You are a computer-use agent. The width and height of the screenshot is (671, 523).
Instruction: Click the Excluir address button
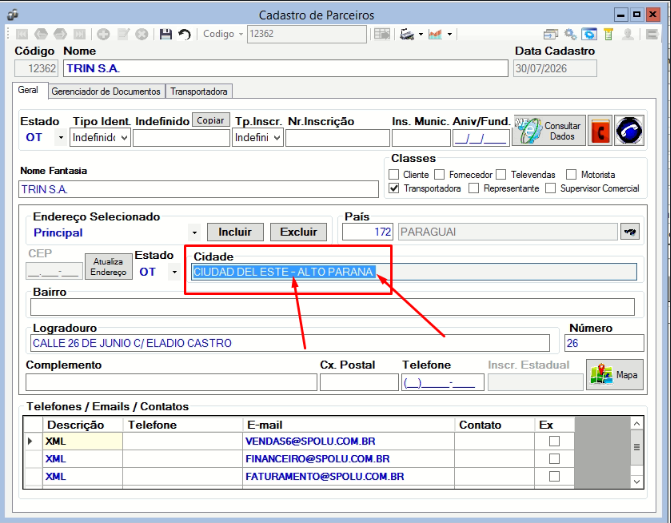298,232
